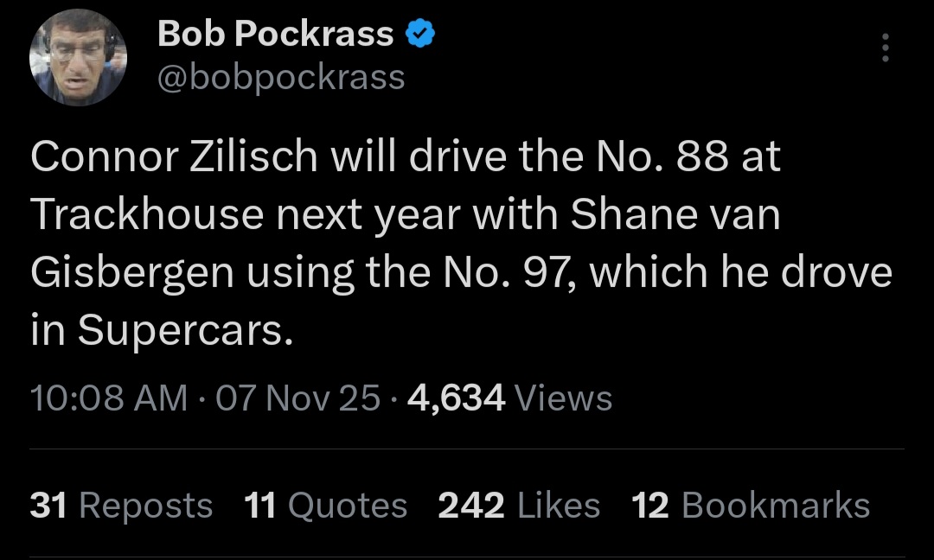Open Bob Pockrass's profile picture

(79, 56)
